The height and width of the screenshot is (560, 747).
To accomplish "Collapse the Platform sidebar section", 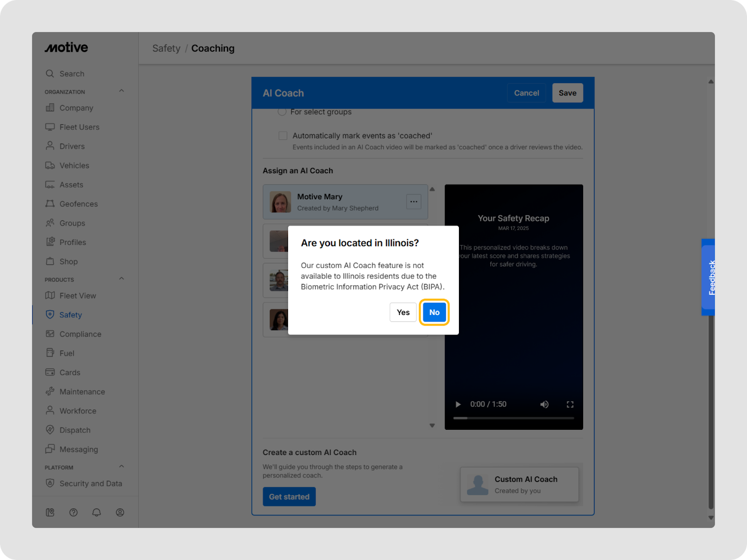I will [x=121, y=467].
